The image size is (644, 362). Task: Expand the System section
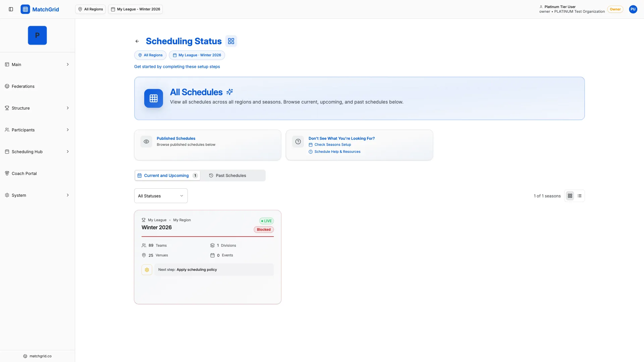tap(18, 195)
